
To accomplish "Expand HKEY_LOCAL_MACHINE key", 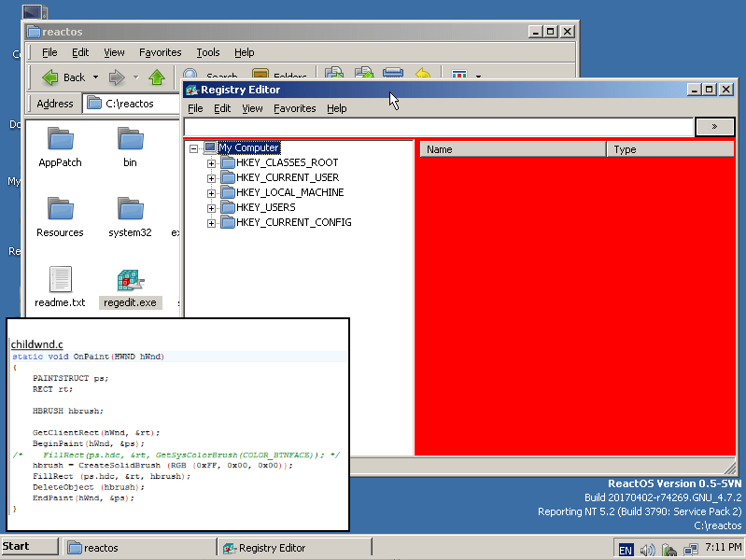I will click(x=211, y=193).
